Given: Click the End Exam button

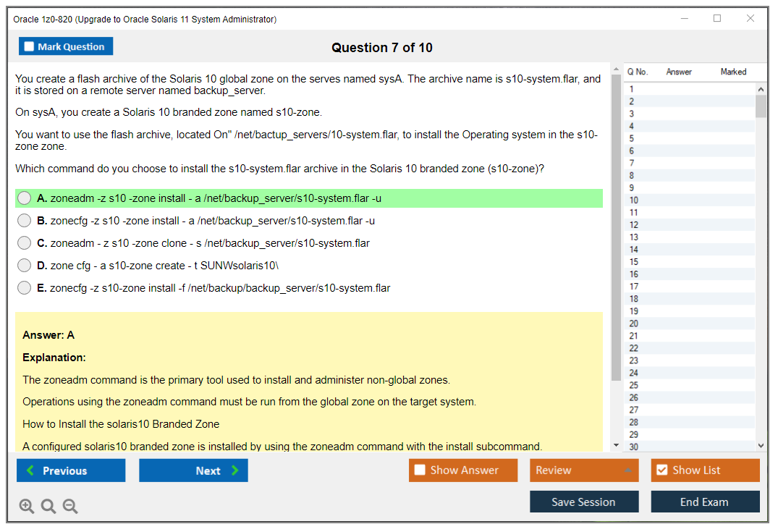Looking at the screenshot, I should click(705, 502).
